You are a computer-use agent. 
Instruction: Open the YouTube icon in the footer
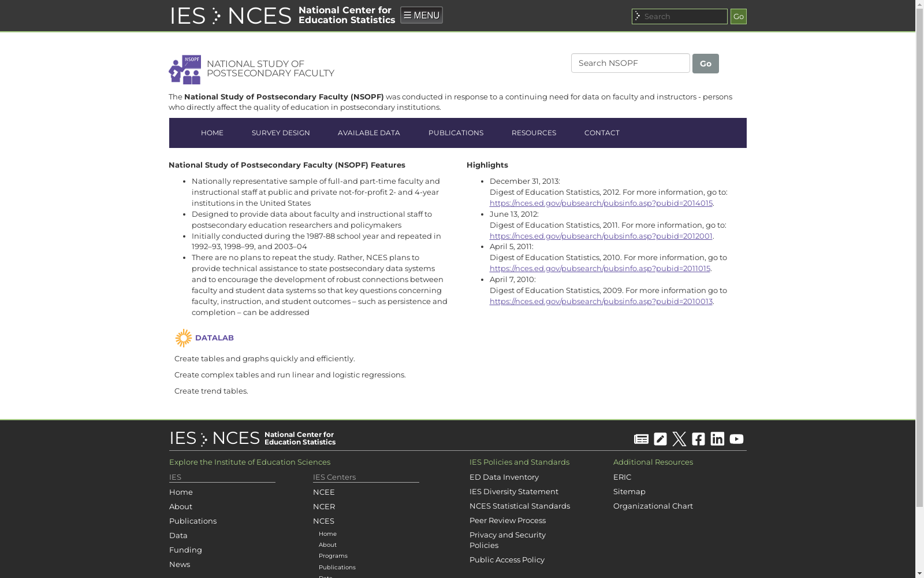click(x=736, y=439)
